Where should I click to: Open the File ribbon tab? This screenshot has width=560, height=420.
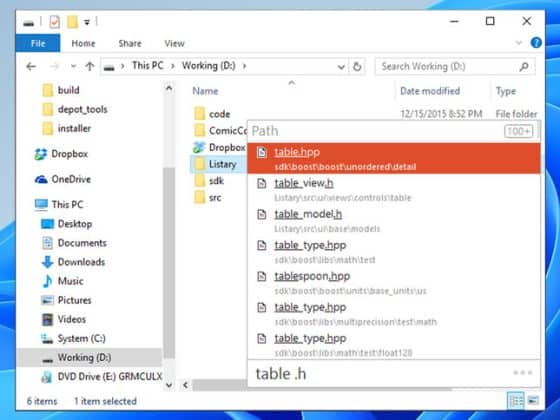coord(38,43)
